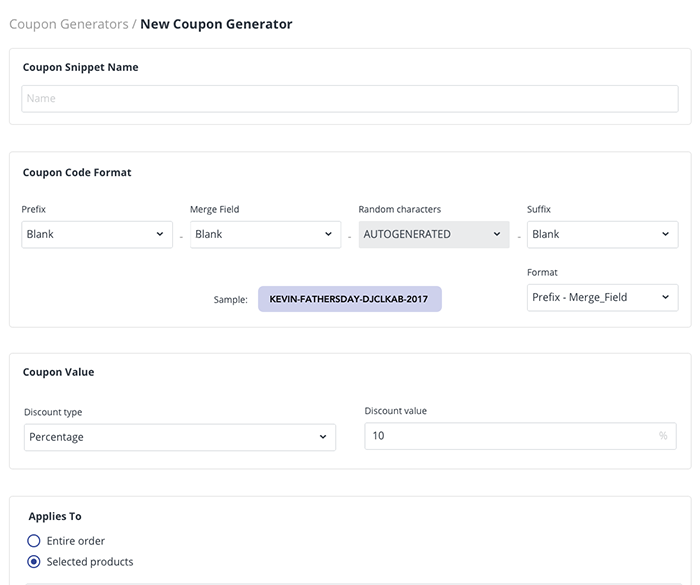700x585 pixels.
Task: Click the Random characters field label
Action: (399, 210)
